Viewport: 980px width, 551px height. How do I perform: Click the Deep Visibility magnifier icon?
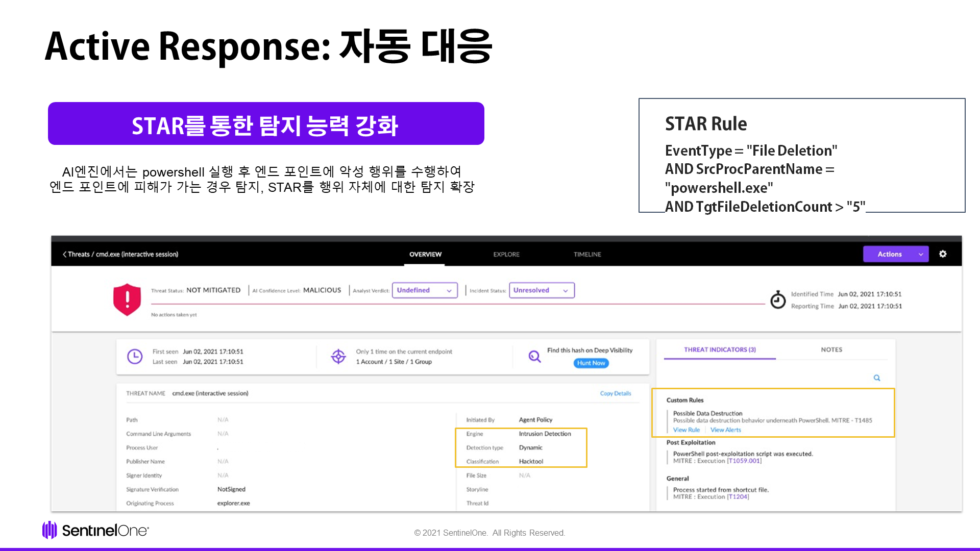point(534,357)
